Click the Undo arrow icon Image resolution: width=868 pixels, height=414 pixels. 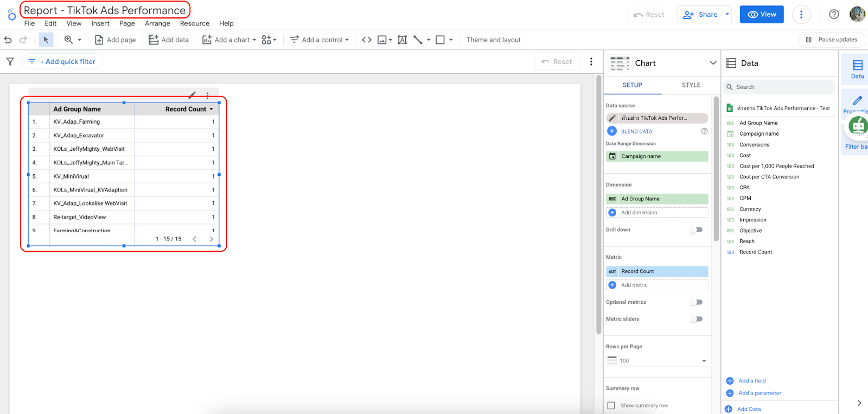8,40
